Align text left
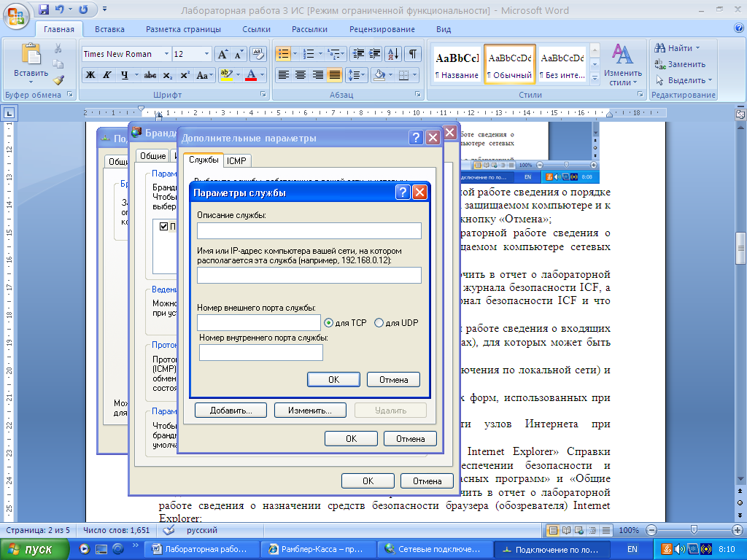 coord(284,75)
